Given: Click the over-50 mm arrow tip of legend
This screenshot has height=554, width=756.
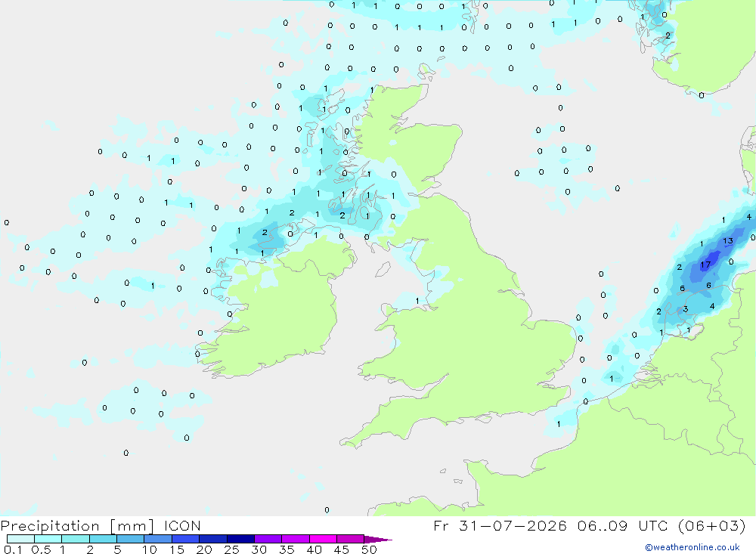Looking at the screenshot, I should 377,539.
